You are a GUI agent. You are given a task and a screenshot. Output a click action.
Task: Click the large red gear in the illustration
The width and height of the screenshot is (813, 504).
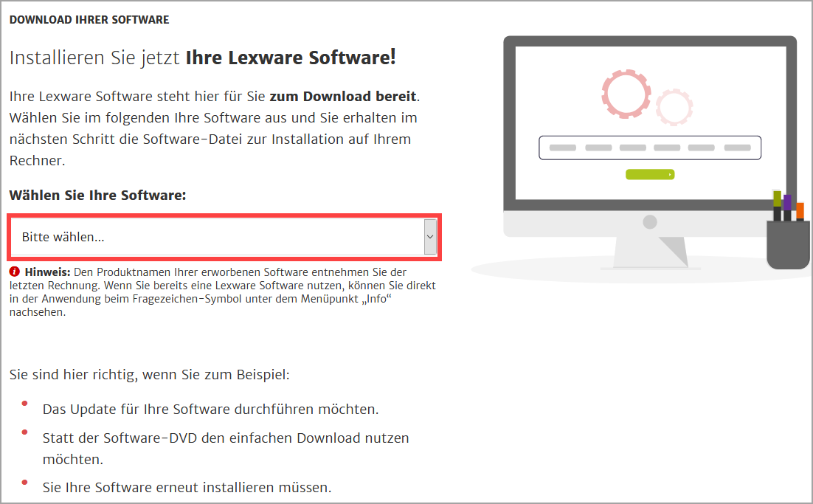[626, 94]
